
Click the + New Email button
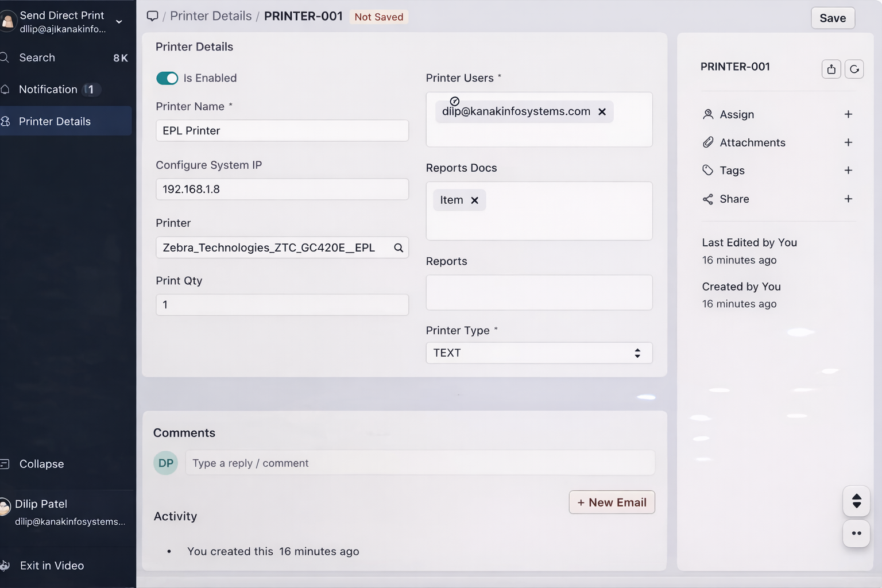pyautogui.click(x=612, y=502)
